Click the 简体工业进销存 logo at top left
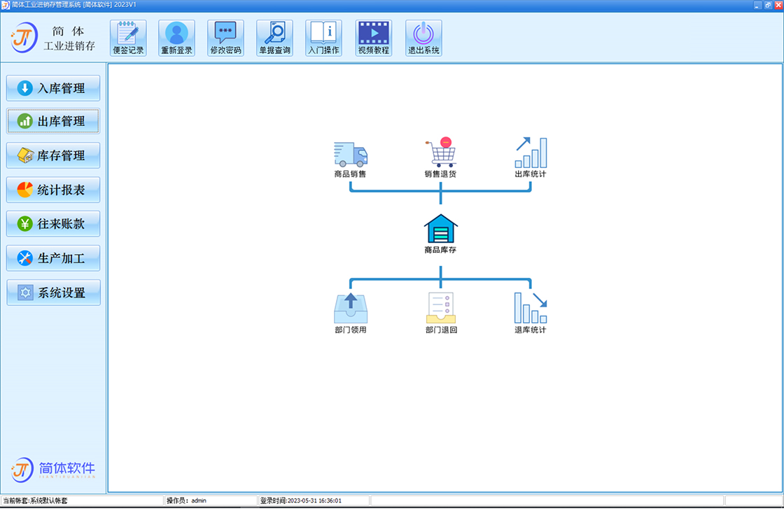This screenshot has width=784, height=532. coord(53,38)
